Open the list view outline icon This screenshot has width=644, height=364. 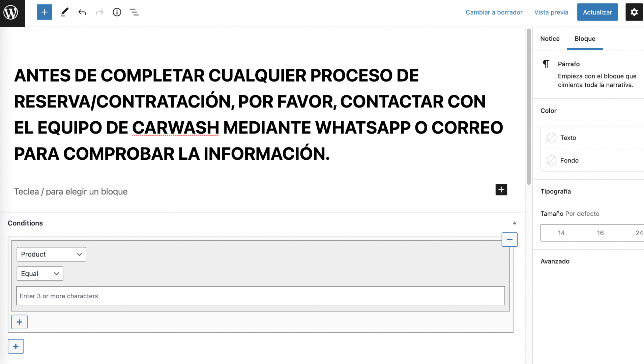[x=135, y=12]
